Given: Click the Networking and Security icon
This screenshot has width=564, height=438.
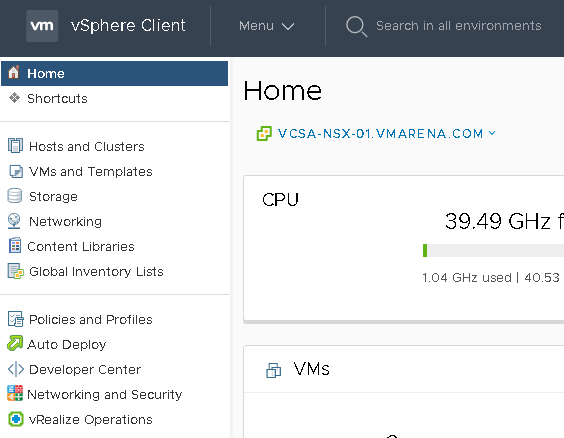Looking at the screenshot, I should click(15, 393).
